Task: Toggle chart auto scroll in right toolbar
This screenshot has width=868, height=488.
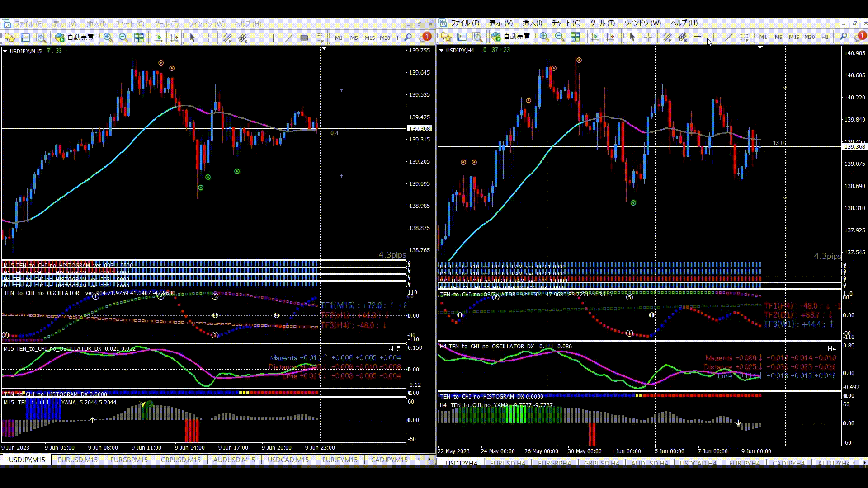Action: (594, 37)
